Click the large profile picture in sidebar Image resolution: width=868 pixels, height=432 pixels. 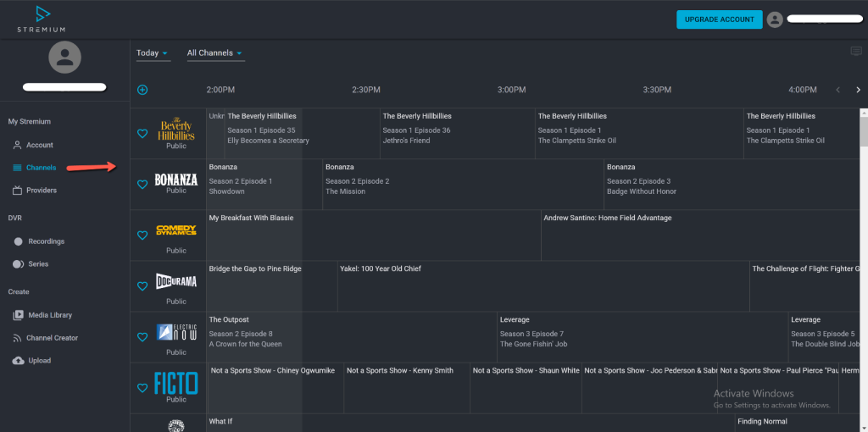64,57
